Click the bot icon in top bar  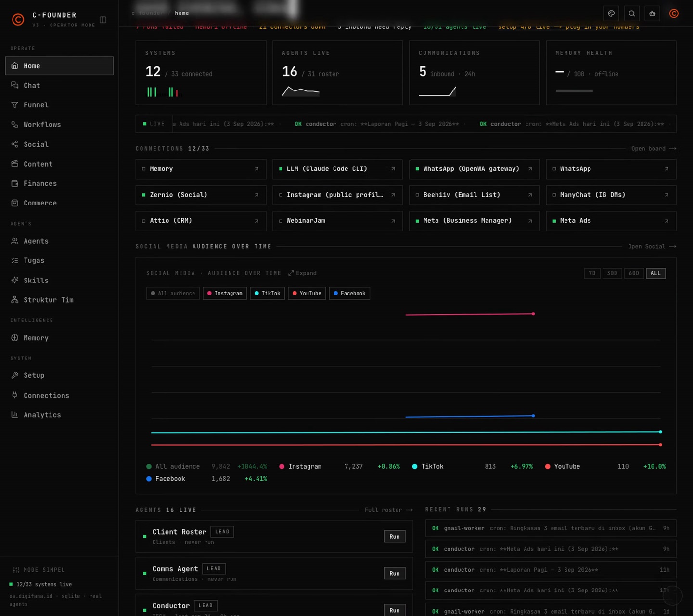(x=652, y=13)
